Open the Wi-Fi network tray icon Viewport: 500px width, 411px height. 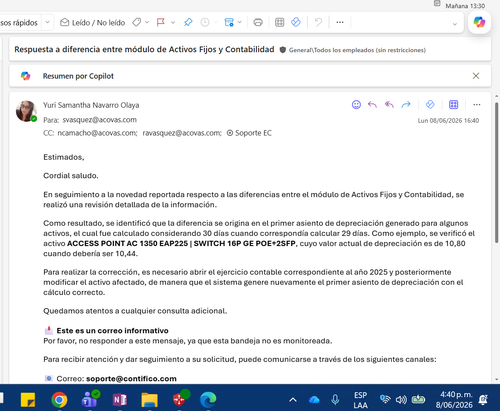click(385, 399)
